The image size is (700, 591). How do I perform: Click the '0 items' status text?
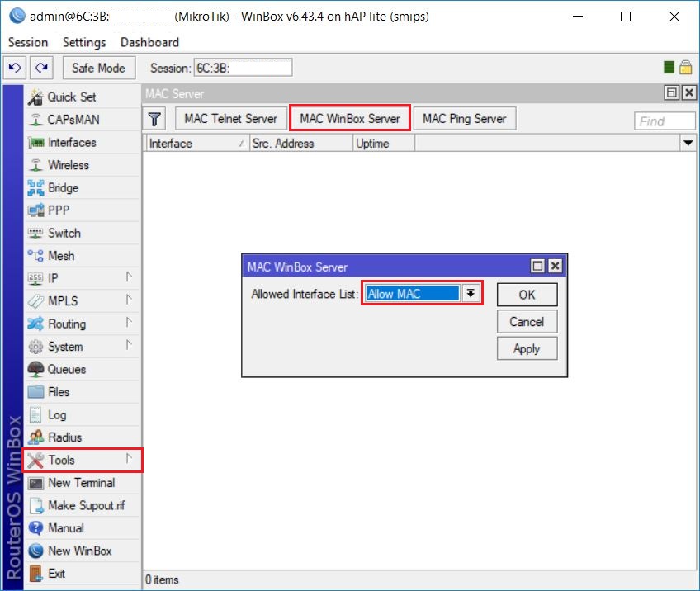pyautogui.click(x=162, y=579)
